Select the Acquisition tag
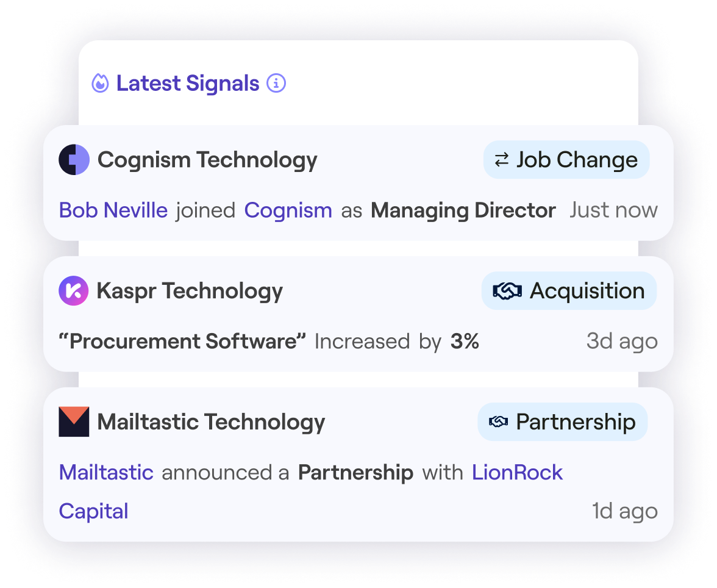 (569, 291)
